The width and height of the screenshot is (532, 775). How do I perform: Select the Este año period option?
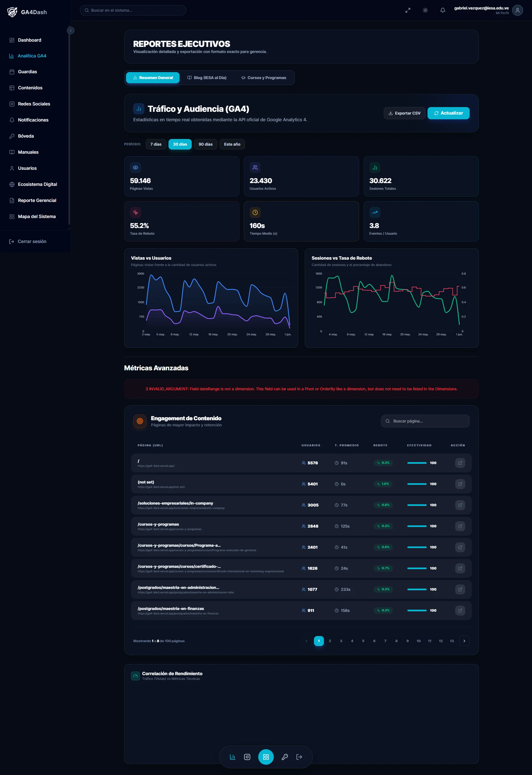(232, 144)
